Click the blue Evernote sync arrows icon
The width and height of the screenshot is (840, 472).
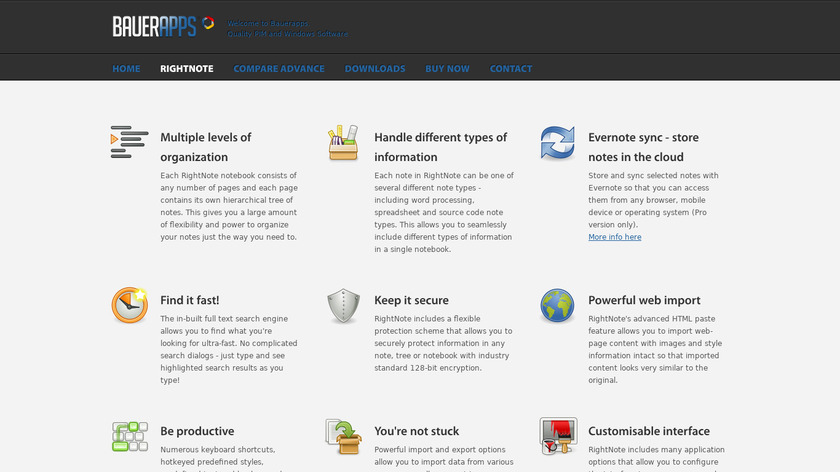(557, 143)
